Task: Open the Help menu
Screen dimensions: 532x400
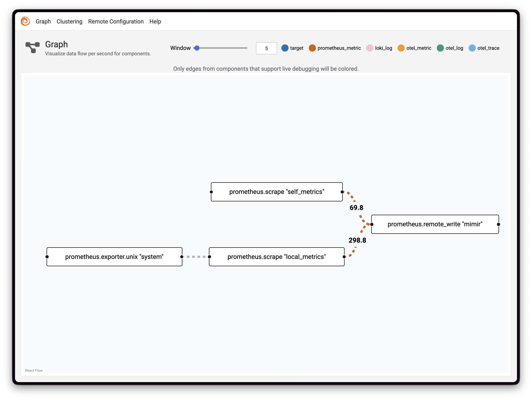Action: pyautogui.click(x=155, y=21)
